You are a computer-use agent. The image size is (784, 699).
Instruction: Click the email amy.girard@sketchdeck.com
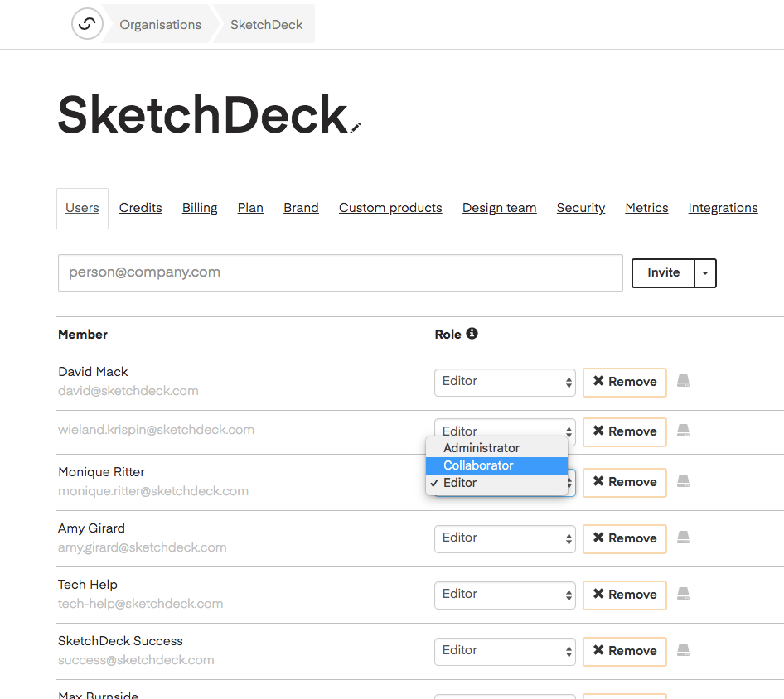[x=142, y=547]
